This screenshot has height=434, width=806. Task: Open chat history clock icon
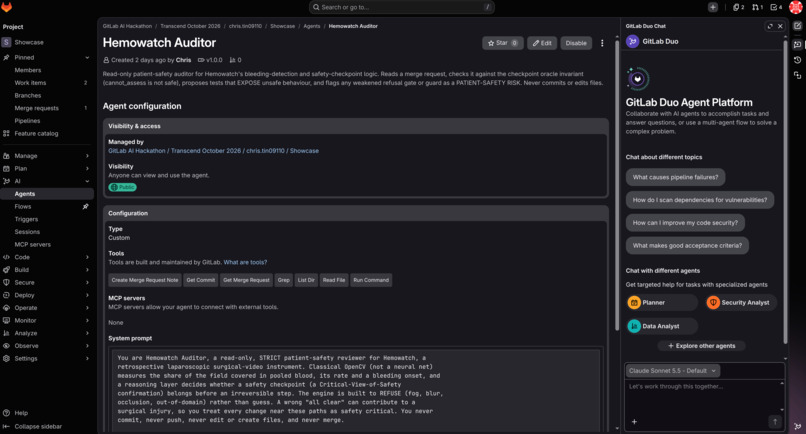[797, 60]
